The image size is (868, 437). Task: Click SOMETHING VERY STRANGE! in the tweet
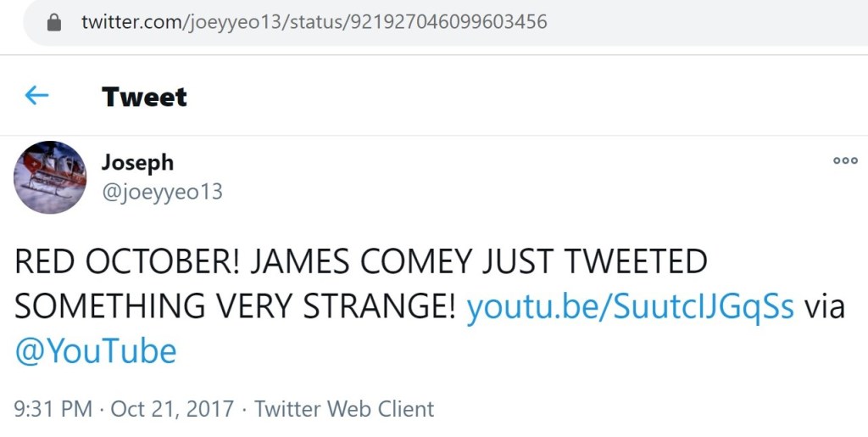pyautogui.click(x=236, y=306)
